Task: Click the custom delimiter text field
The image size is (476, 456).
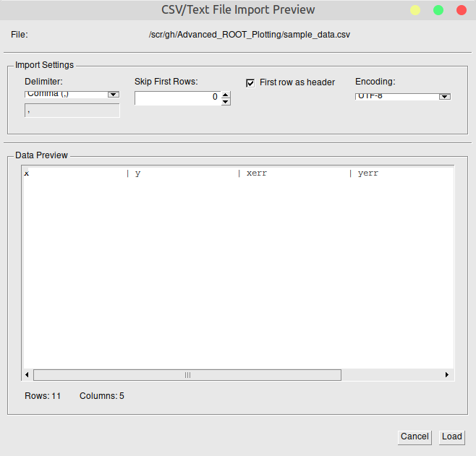Action: click(x=72, y=111)
